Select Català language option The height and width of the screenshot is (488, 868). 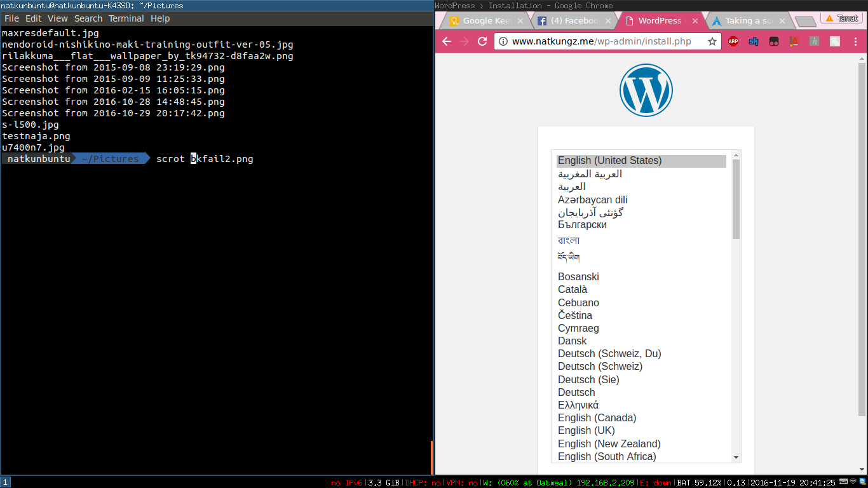[x=573, y=290]
